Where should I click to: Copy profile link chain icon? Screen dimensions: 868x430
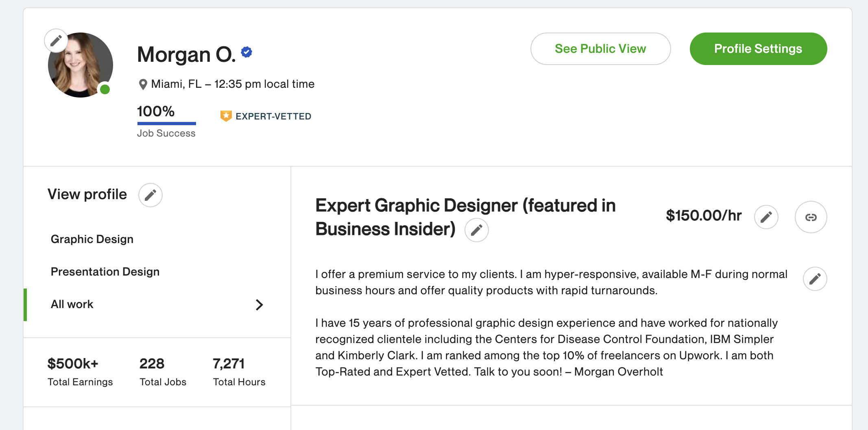(811, 217)
